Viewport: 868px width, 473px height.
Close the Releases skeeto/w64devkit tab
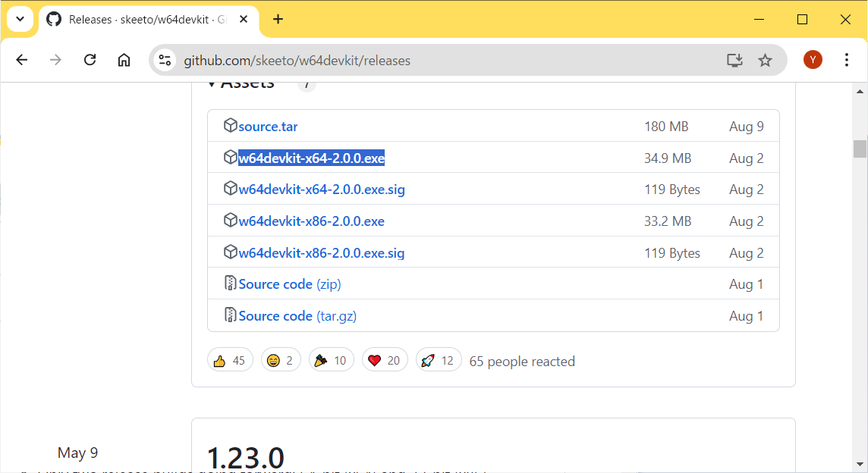pos(243,20)
